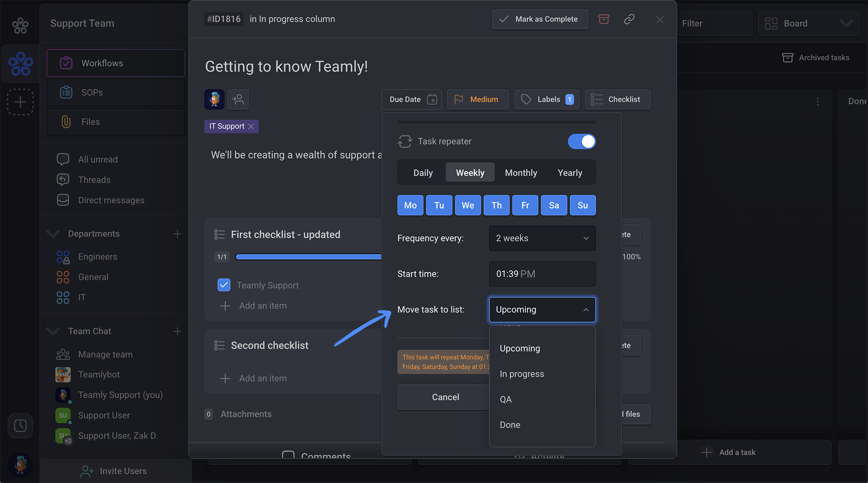
Task: Open Archived tasks
Action: coord(816,58)
